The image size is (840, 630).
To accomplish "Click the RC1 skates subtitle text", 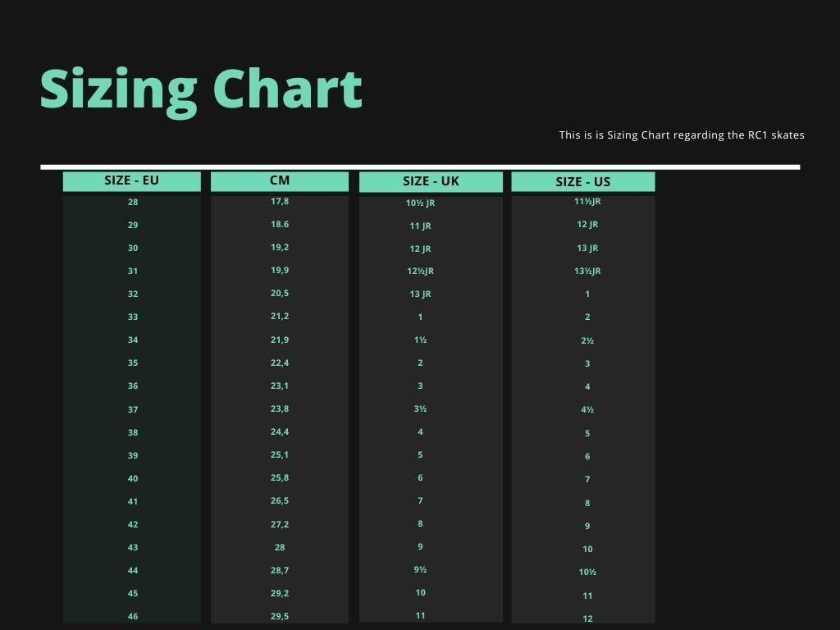I will coord(682,135).
